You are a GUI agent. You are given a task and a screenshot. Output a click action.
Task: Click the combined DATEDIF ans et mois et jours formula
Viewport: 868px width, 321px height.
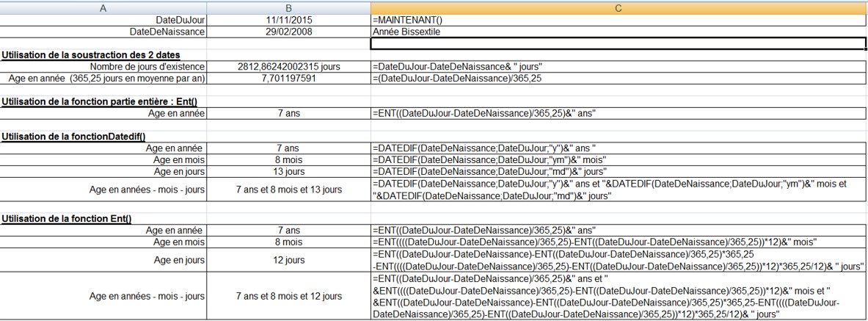(619, 190)
